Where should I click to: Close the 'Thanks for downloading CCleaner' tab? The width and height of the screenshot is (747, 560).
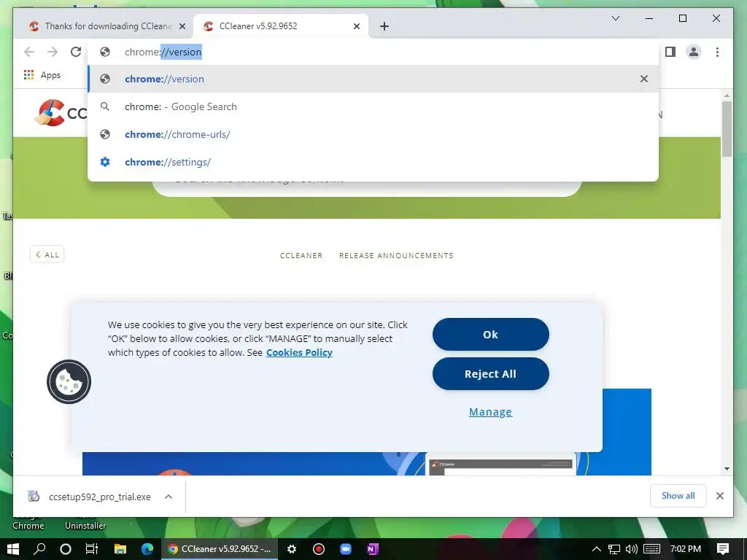182,26
